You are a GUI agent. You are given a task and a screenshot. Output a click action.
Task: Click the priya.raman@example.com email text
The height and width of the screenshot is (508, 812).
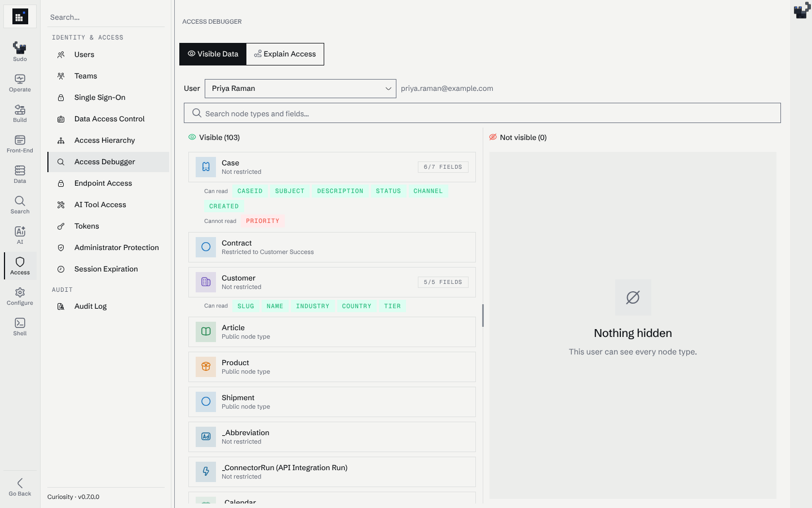(x=447, y=89)
